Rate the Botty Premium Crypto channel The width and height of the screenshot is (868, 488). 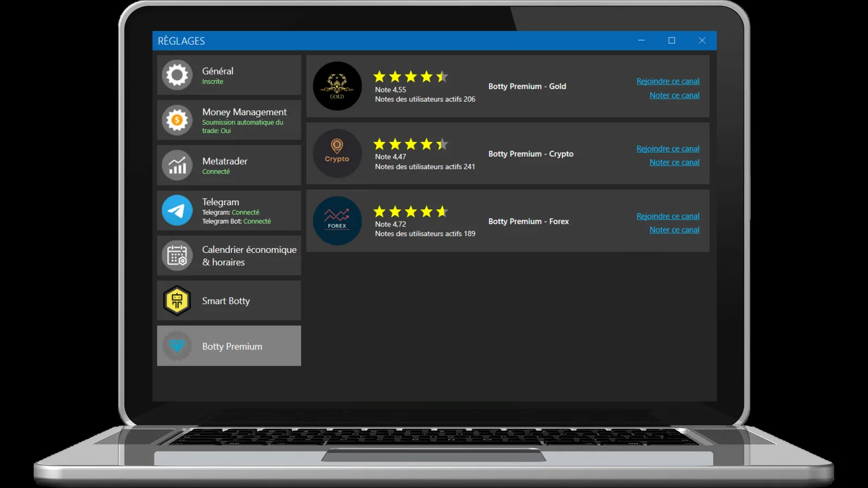point(674,162)
